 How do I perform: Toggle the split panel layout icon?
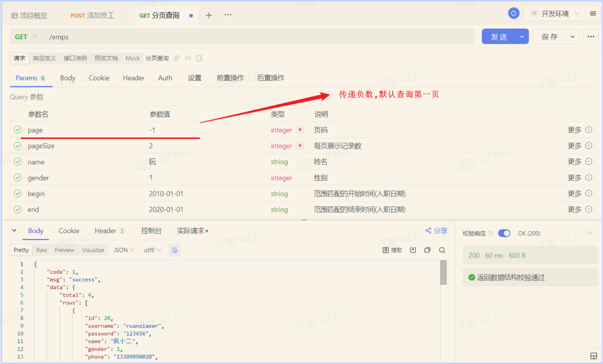[199, 58]
